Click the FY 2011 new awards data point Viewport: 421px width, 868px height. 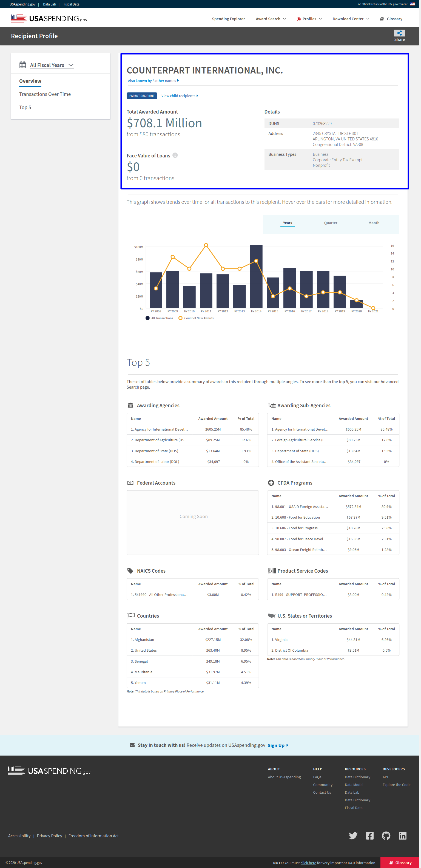[x=206, y=245]
